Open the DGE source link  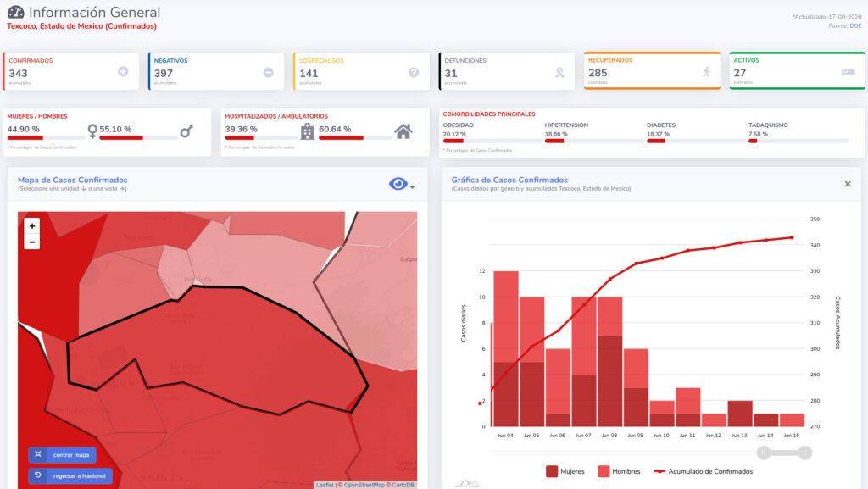(x=856, y=26)
